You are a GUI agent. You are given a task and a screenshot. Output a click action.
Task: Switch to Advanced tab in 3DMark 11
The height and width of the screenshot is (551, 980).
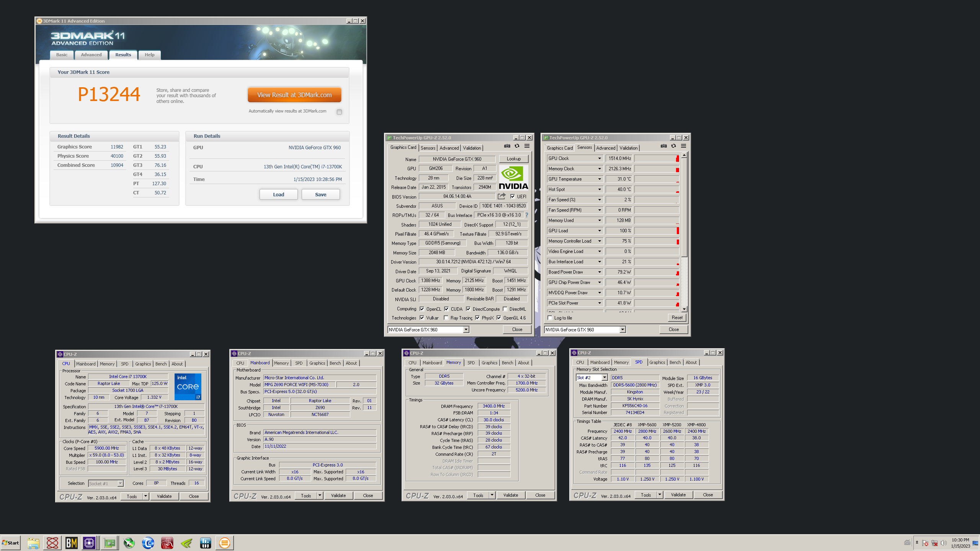tap(91, 55)
